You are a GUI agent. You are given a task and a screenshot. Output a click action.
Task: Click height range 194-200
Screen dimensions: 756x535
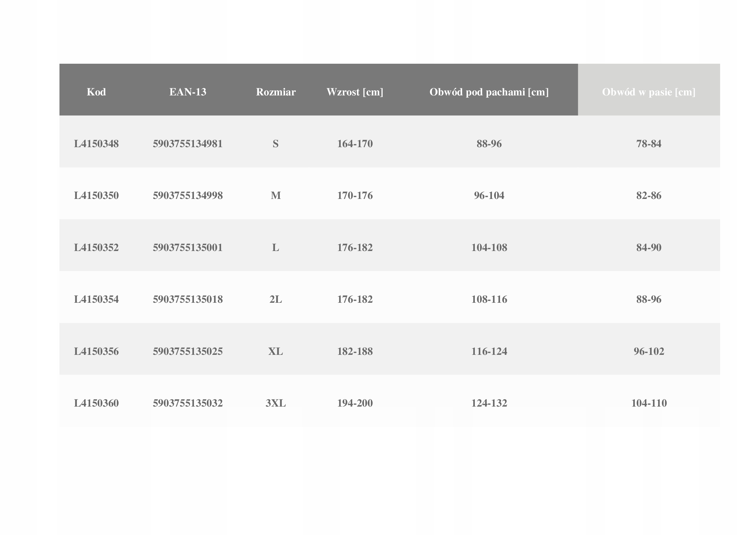355,403
